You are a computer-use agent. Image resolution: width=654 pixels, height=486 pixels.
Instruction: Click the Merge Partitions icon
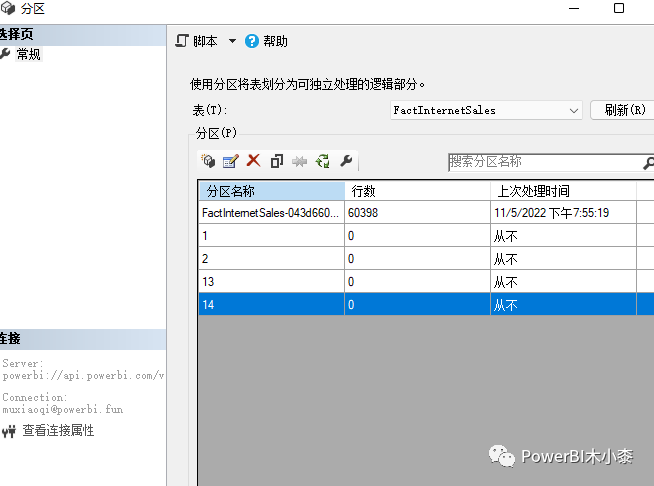point(299,161)
